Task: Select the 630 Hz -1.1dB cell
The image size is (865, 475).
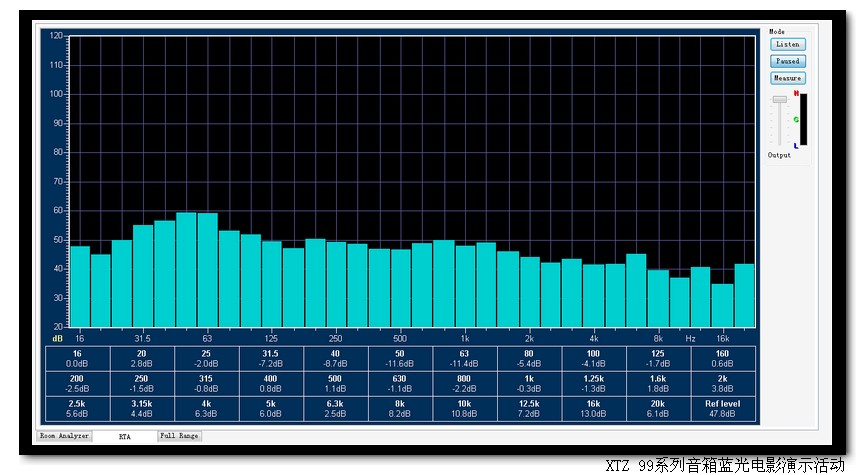Action: click(401, 383)
